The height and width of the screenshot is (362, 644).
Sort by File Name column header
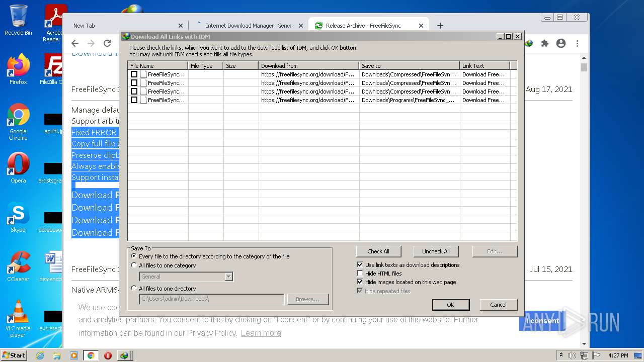[x=158, y=66]
